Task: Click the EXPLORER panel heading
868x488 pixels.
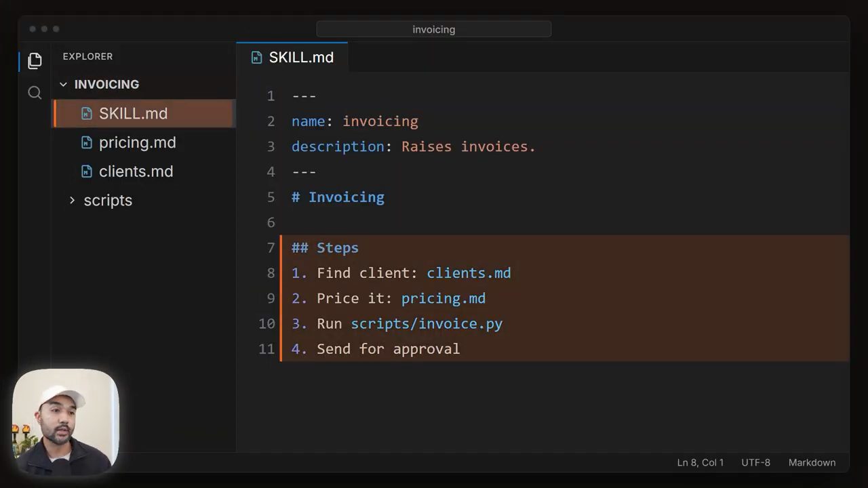Action: (88, 57)
